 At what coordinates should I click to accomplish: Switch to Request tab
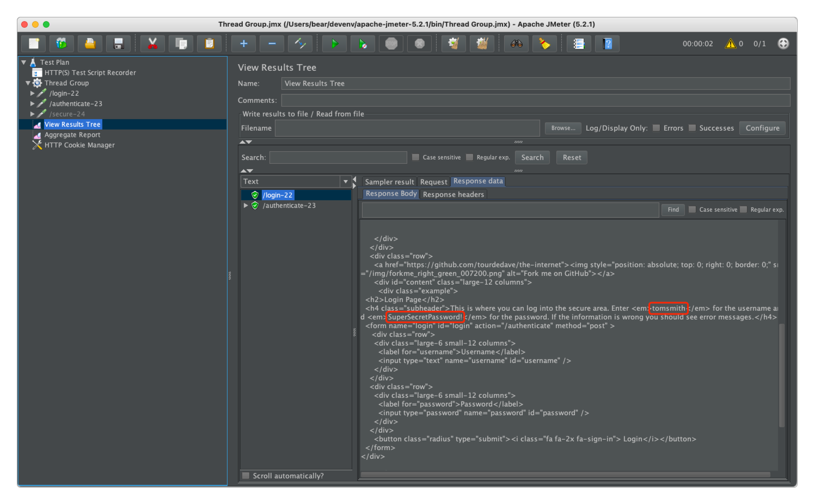pos(433,182)
